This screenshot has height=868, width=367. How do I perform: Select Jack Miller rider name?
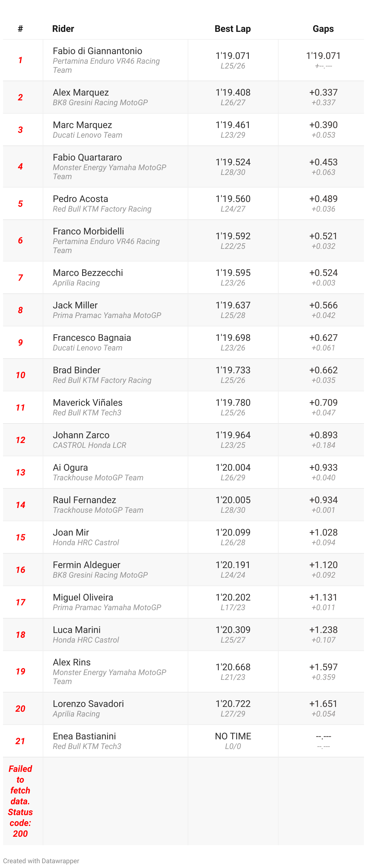[75, 305]
